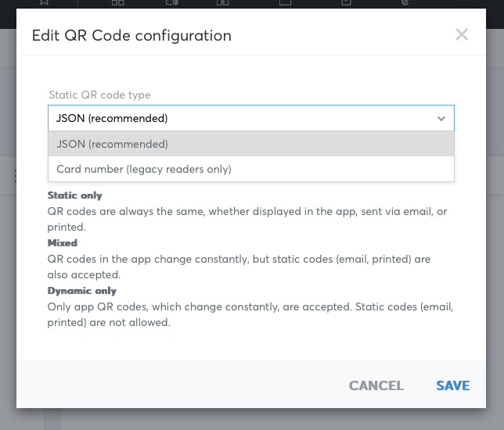This screenshot has width=504, height=430.
Task: Click the Mixed heading text
Action: pyautogui.click(x=63, y=243)
